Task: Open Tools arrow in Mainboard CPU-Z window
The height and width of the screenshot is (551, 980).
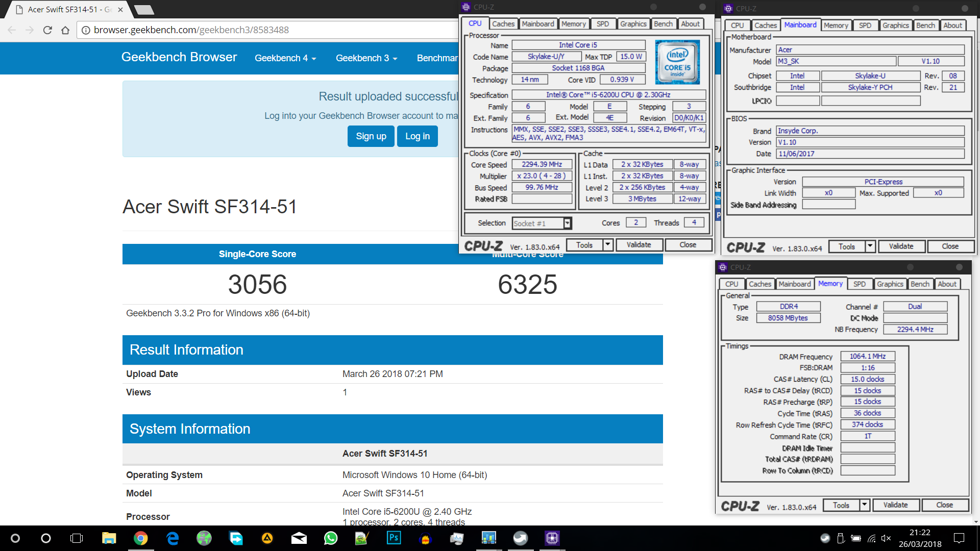Action: point(870,246)
